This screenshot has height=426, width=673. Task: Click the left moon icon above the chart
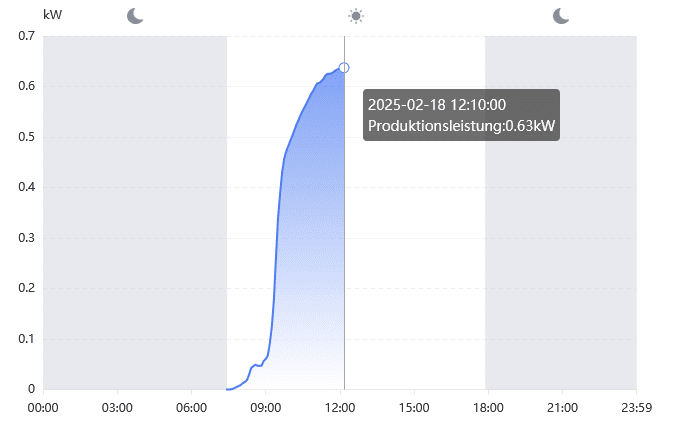135,15
